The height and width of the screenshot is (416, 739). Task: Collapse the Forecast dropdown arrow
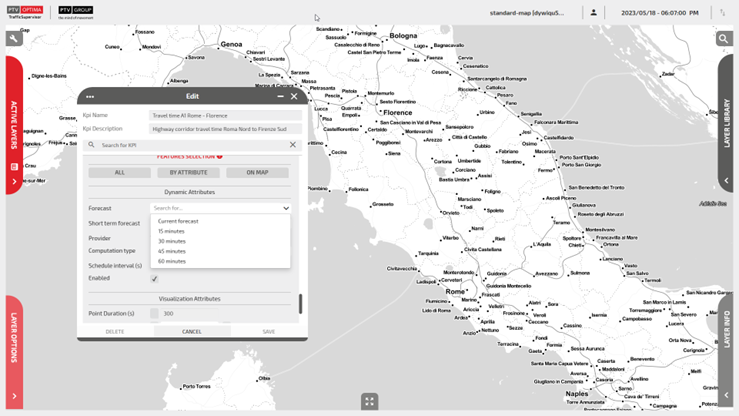click(286, 209)
